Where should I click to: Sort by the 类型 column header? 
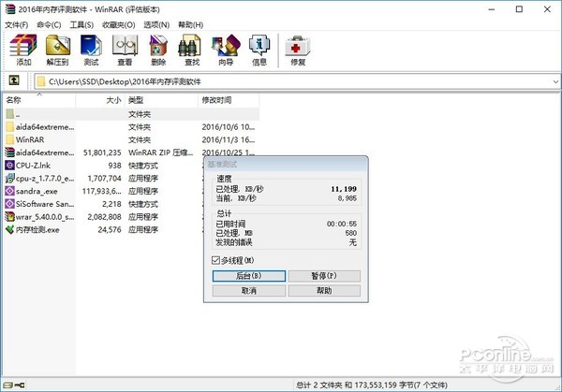(161, 100)
